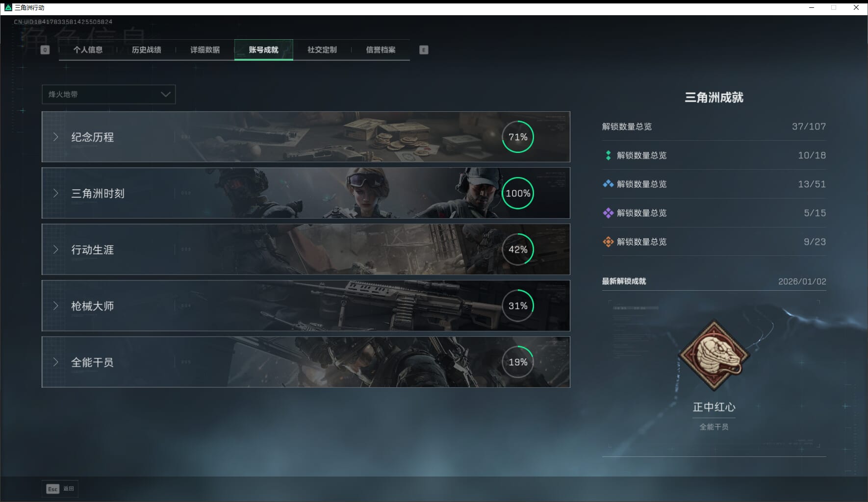
Task: Click the orange diamonds rarity icon
Action: click(608, 242)
